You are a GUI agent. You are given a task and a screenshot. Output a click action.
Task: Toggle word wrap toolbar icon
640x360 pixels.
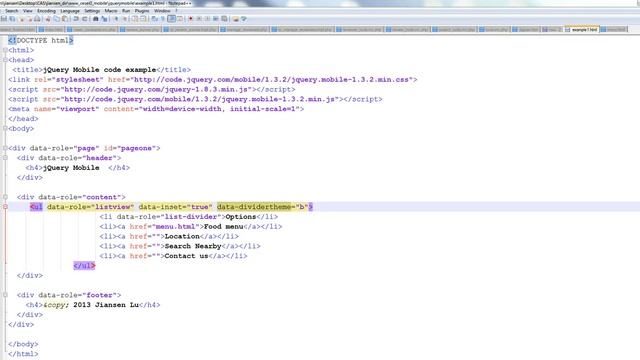click(154, 19)
